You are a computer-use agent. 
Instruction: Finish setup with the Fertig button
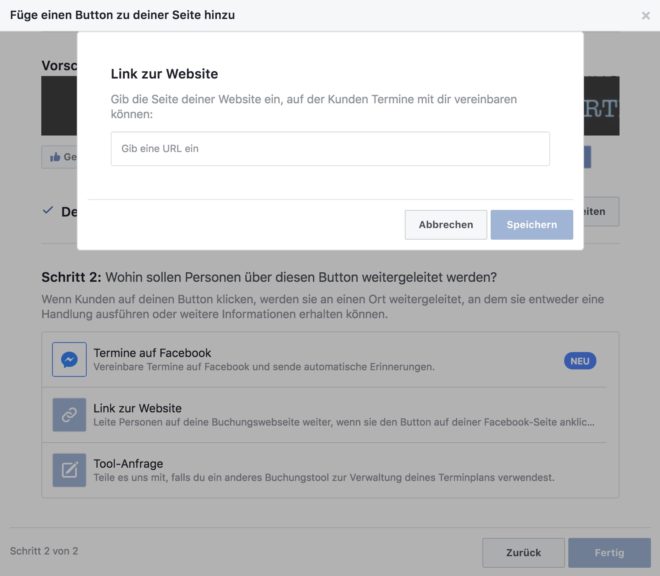[x=609, y=552]
